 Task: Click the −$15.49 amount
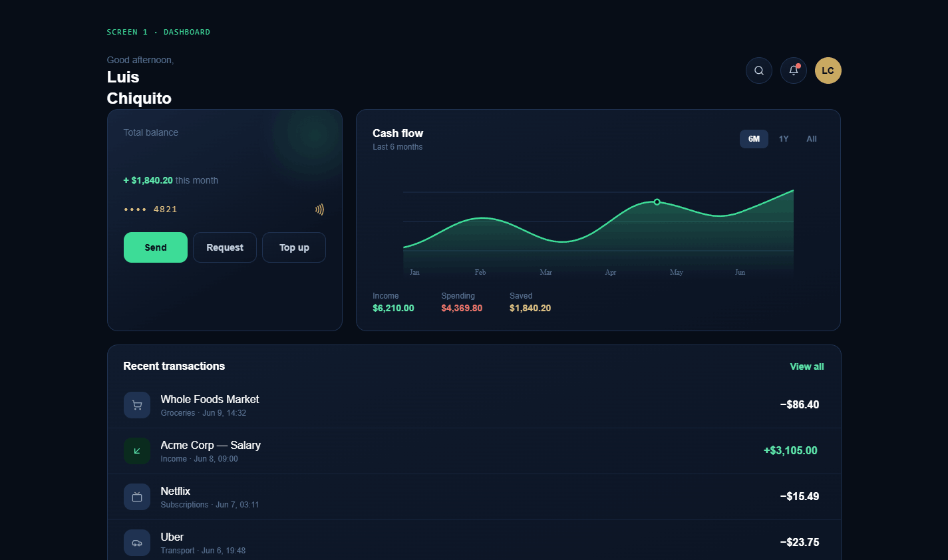(800, 496)
